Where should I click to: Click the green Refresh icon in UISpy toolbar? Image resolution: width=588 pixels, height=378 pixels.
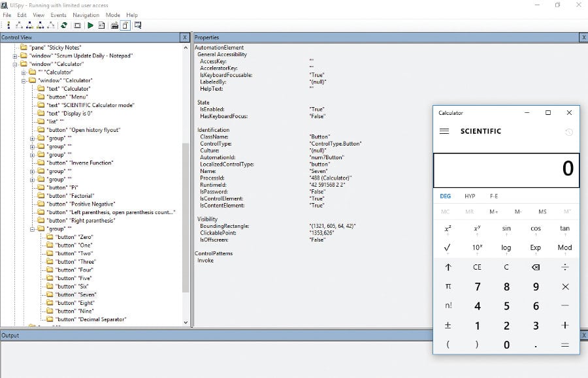[x=64, y=25]
